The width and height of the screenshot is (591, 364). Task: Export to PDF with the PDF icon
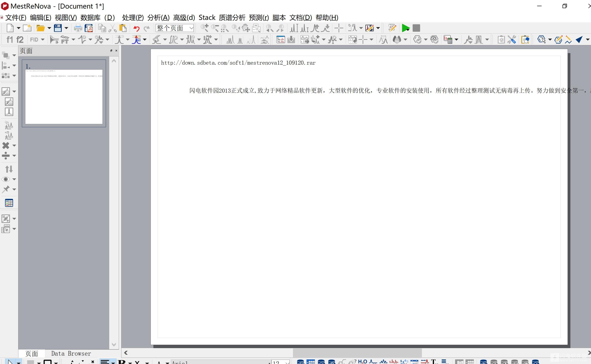[x=89, y=28]
